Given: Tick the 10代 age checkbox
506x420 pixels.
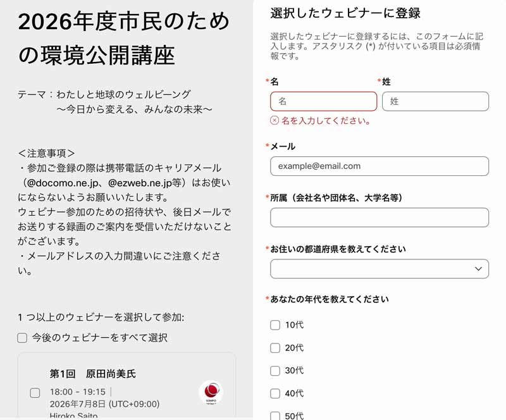Looking at the screenshot, I should 275,324.
